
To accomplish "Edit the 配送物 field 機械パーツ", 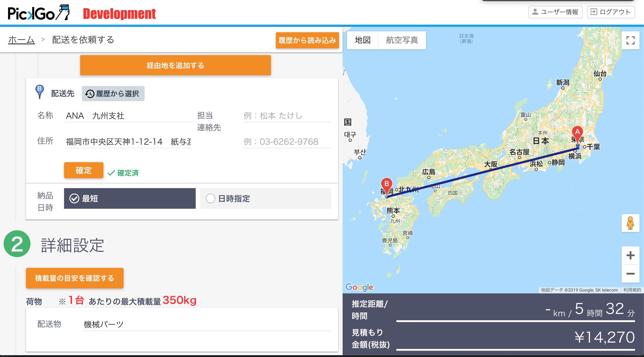I will tap(206, 325).
